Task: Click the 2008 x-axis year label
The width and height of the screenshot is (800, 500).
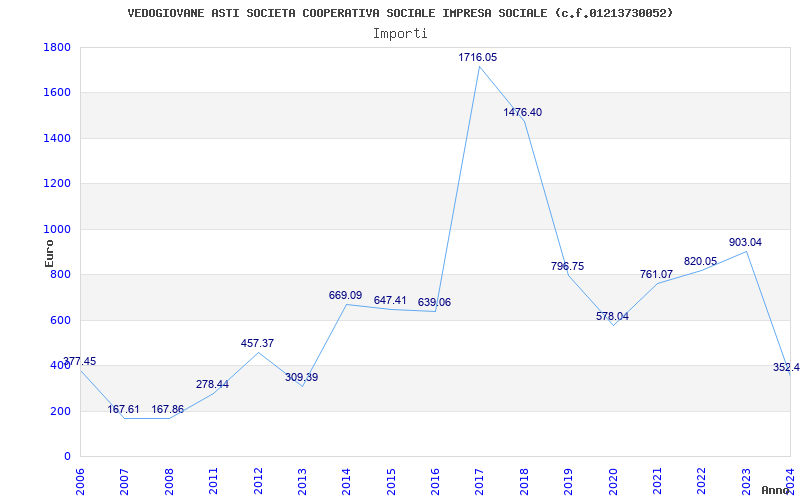Action: click(169, 481)
